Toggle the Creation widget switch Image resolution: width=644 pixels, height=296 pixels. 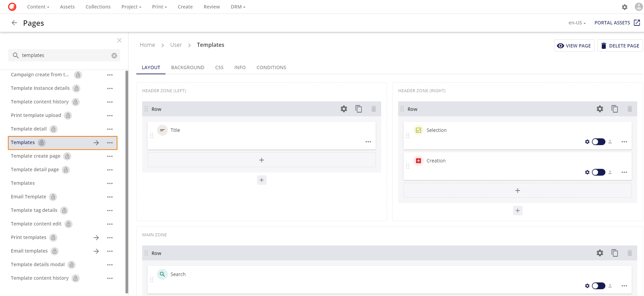[x=598, y=172]
